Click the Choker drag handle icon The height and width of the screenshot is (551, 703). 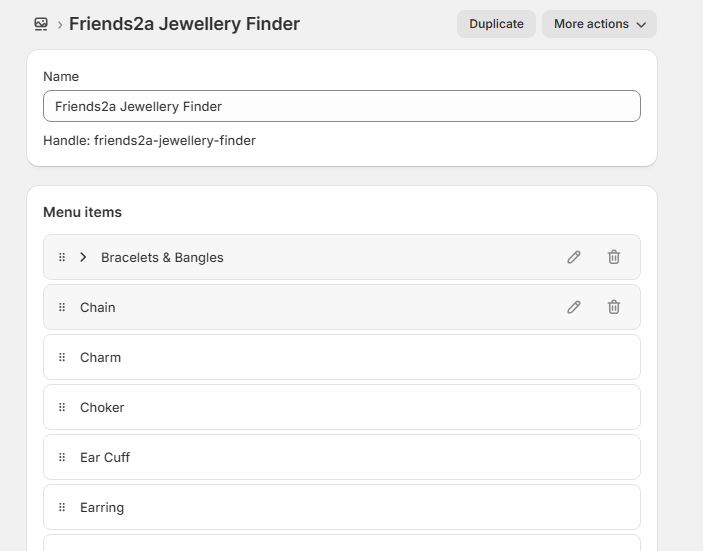(62, 407)
